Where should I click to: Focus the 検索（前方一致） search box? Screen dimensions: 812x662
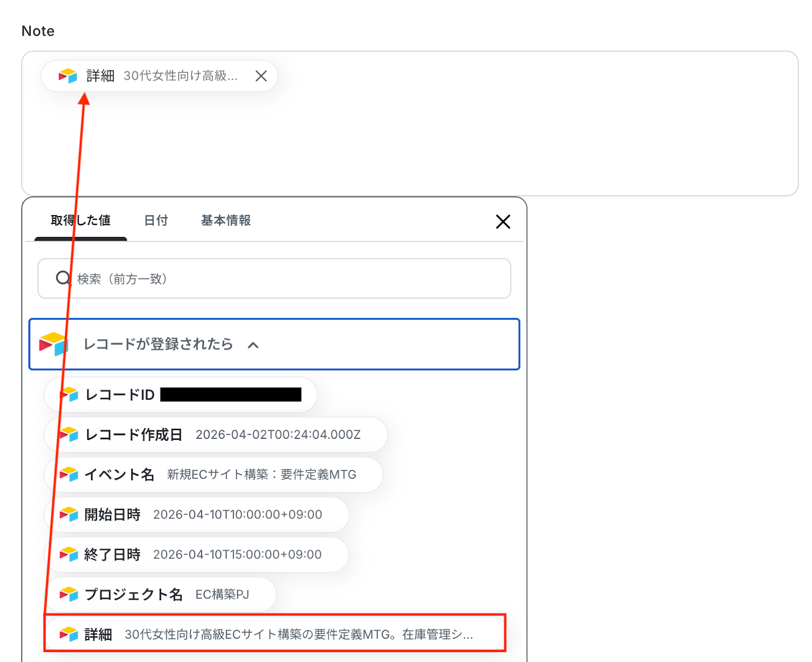pyautogui.click(x=274, y=278)
